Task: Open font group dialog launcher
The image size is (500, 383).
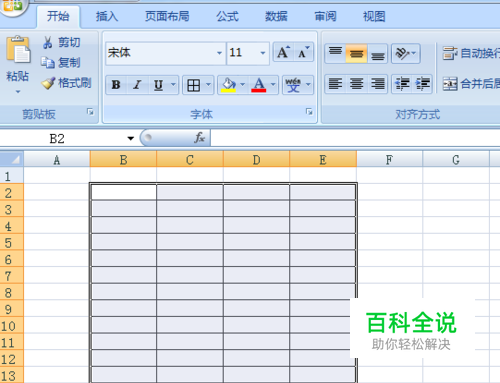Action: (x=309, y=112)
